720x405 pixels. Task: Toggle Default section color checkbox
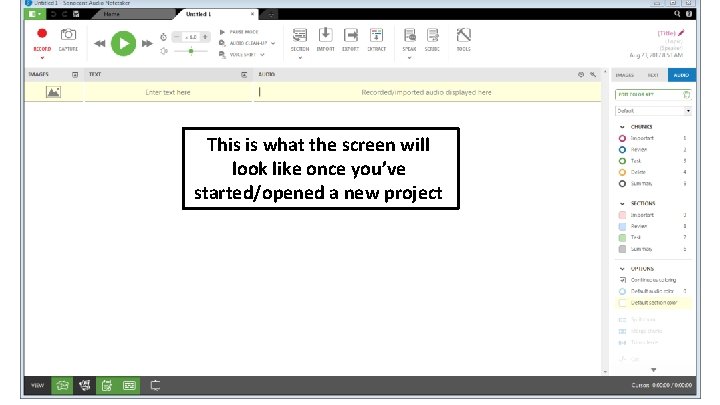[x=623, y=303]
